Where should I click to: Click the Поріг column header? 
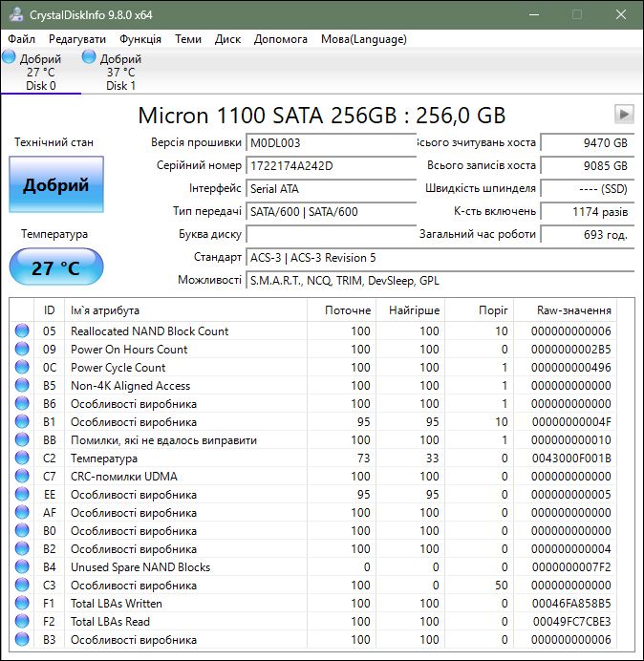click(x=479, y=310)
